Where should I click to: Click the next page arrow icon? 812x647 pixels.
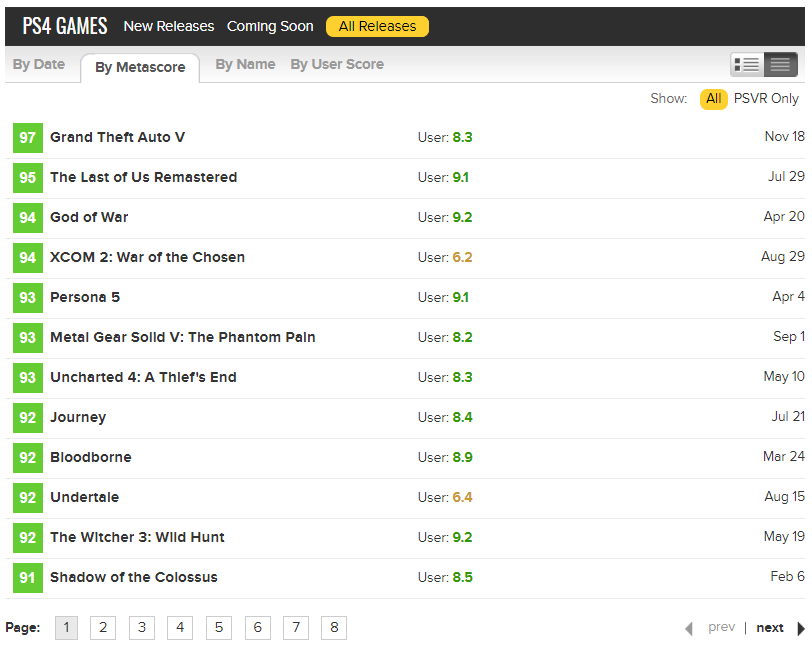[801, 628]
